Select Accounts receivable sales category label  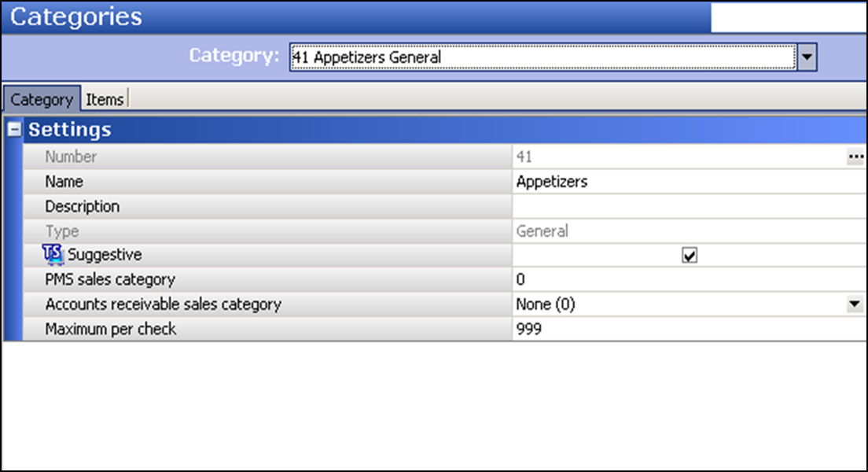tap(164, 304)
